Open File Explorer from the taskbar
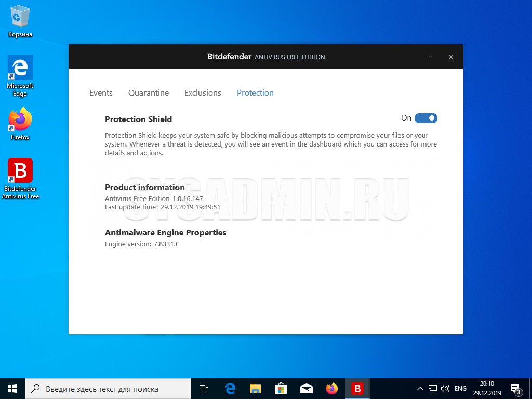The width and height of the screenshot is (532, 399). point(255,389)
